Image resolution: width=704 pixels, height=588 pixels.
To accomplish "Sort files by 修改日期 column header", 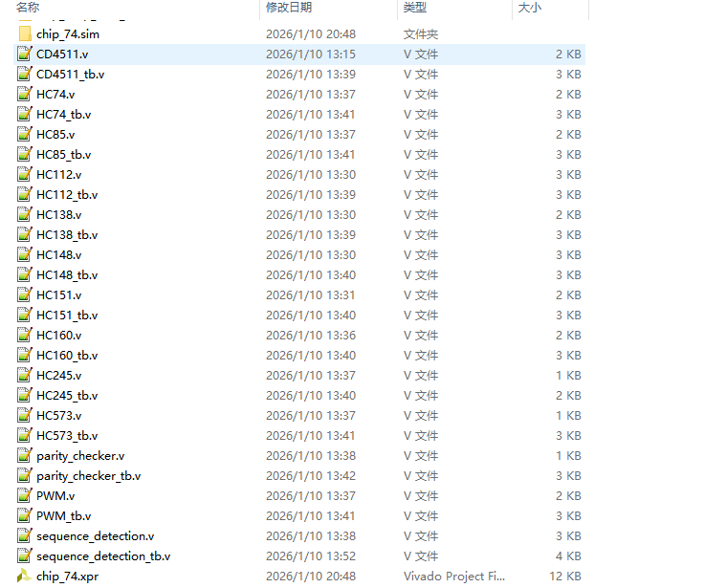I will coord(289,8).
